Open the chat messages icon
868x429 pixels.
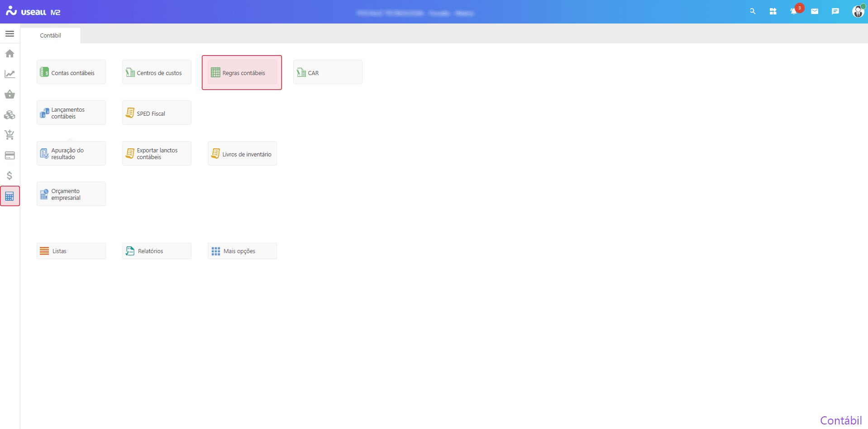835,11
